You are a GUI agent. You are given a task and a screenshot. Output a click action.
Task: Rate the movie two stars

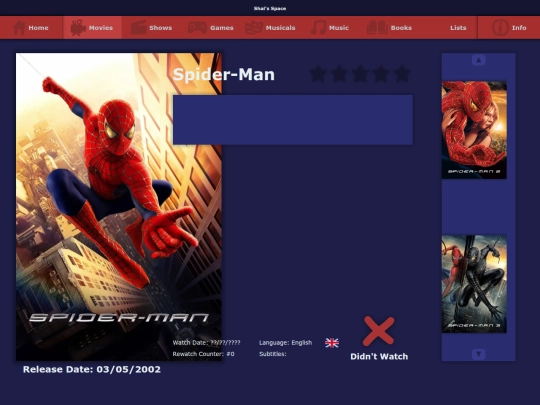339,74
